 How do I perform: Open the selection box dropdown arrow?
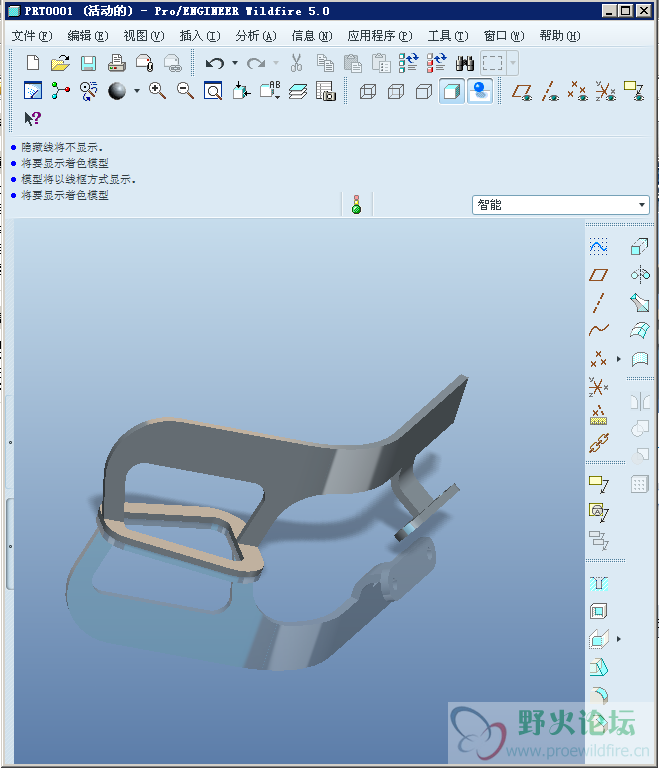[512, 63]
